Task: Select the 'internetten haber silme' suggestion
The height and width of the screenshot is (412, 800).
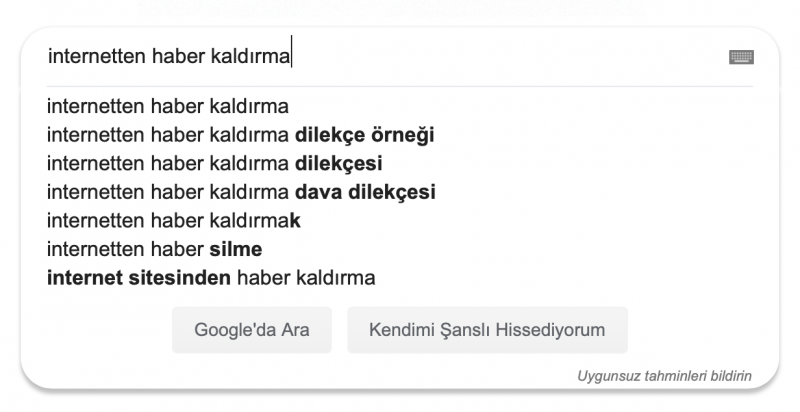Action: (x=155, y=249)
